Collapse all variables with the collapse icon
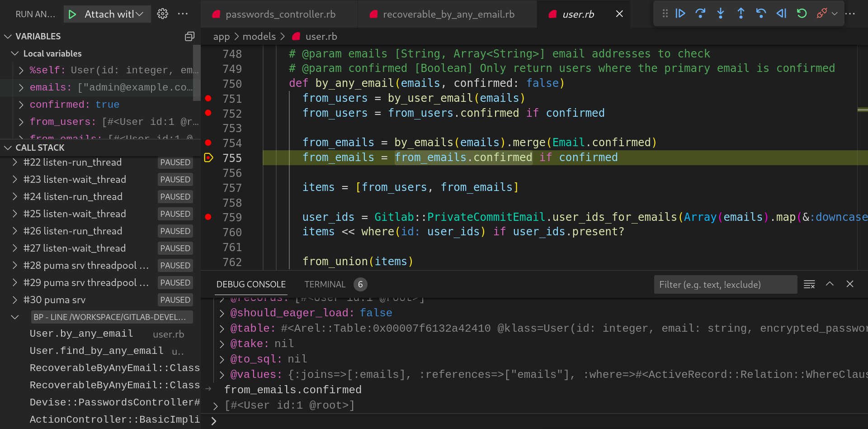Screen dimensions: 868x429 click(x=190, y=36)
